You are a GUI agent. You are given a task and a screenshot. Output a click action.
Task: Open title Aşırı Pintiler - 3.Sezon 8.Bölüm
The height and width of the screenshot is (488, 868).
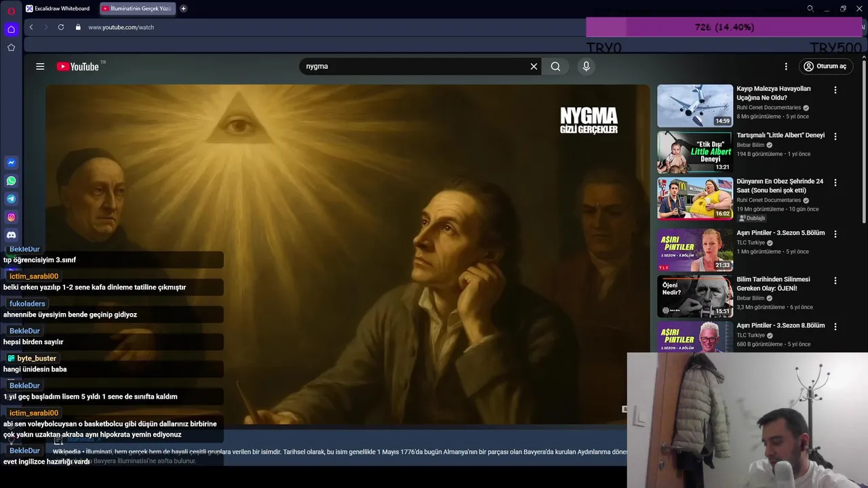781,326
